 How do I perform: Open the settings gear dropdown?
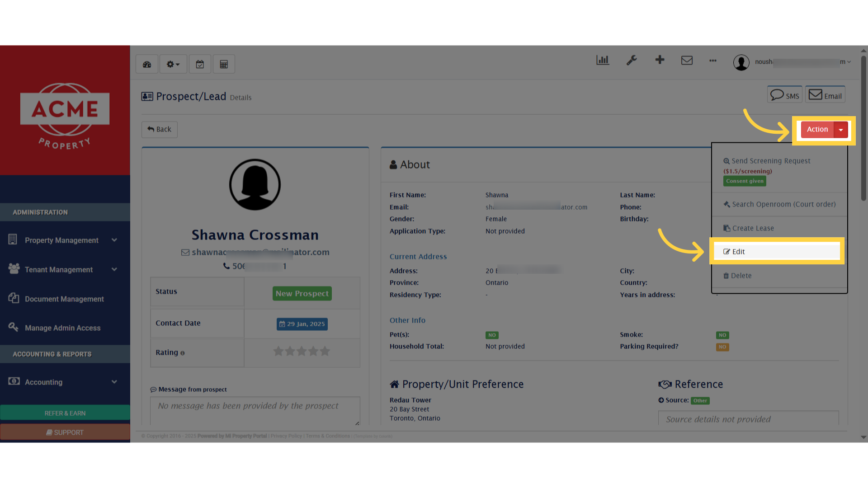(173, 64)
